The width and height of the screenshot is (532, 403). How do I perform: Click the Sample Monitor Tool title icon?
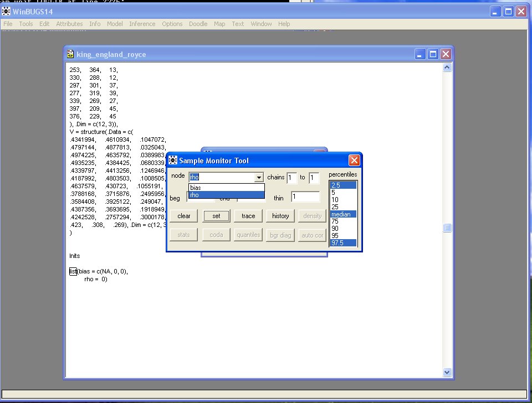pyautogui.click(x=172, y=161)
